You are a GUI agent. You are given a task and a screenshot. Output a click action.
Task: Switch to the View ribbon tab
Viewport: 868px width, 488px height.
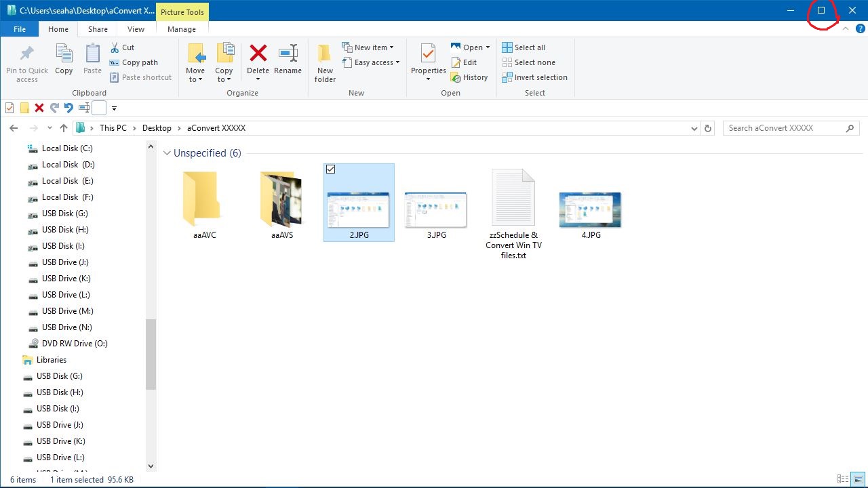136,29
